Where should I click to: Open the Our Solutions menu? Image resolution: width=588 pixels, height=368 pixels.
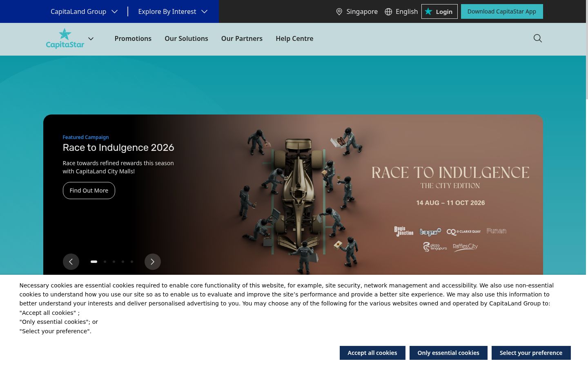click(x=186, y=38)
